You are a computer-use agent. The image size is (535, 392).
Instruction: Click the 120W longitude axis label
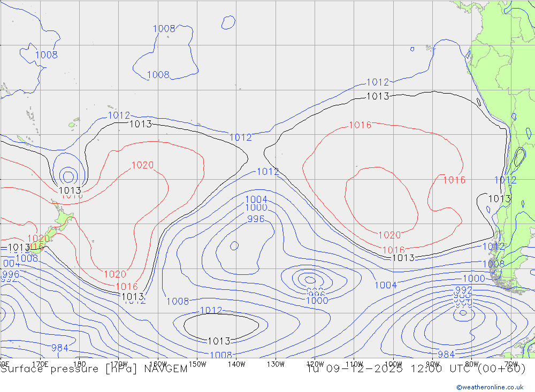coord(315,364)
